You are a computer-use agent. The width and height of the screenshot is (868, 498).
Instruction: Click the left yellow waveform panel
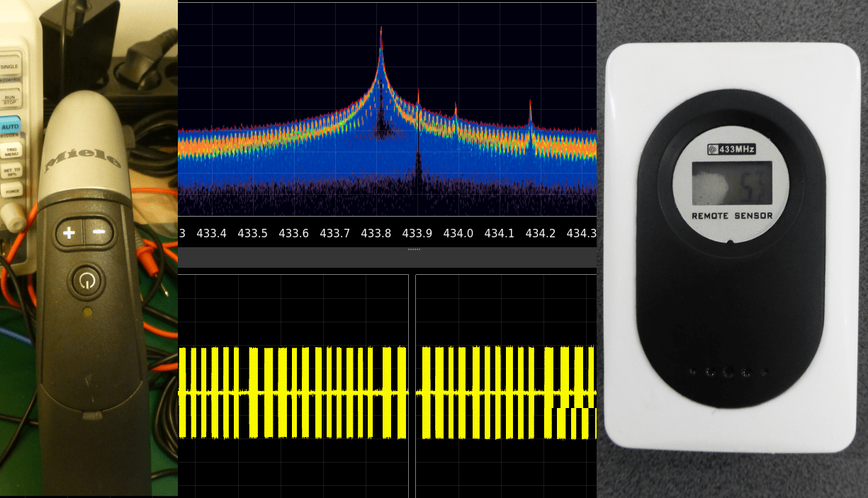tap(293, 386)
